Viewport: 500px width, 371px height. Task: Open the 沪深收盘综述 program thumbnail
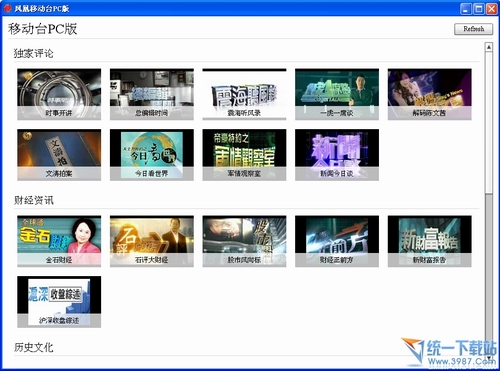point(59,302)
